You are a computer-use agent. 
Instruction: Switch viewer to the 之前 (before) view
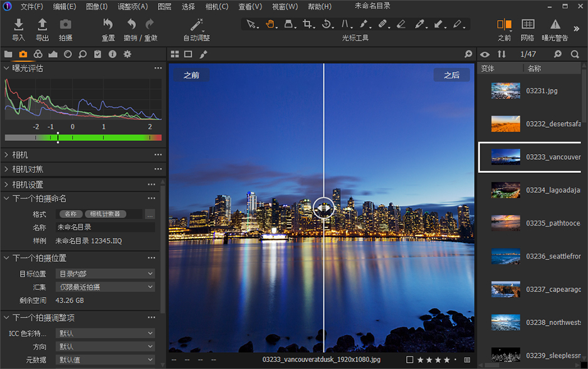pos(192,75)
